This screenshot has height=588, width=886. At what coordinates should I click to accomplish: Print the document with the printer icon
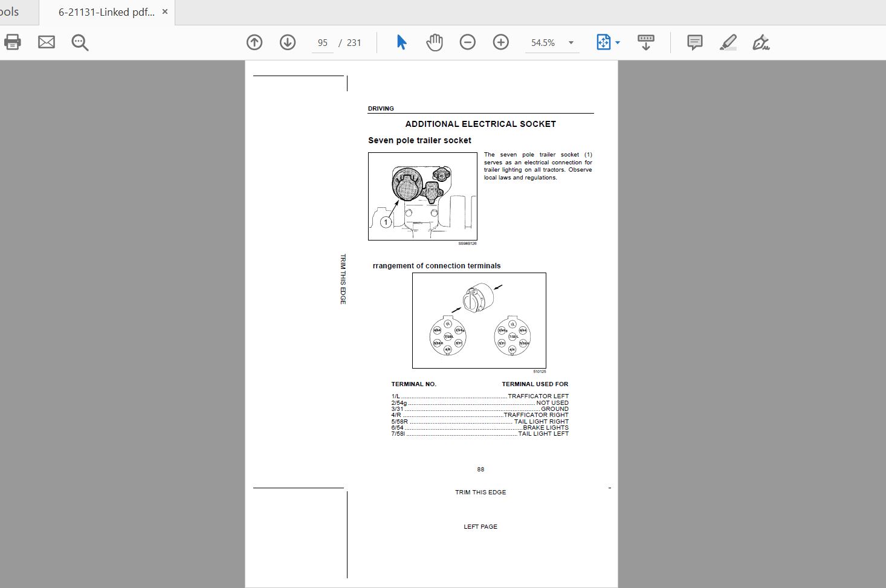(x=12, y=42)
